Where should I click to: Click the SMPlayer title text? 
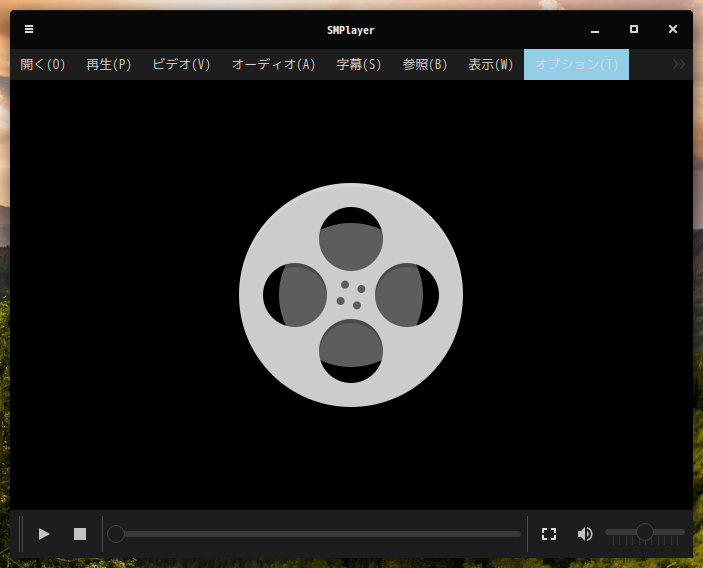point(351,30)
